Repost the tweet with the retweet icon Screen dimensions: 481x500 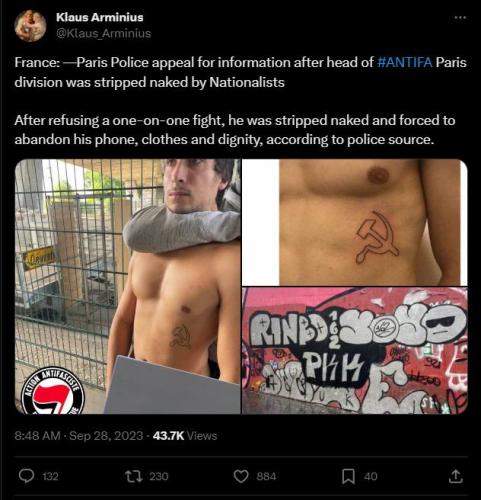click(x=134, y=476)
